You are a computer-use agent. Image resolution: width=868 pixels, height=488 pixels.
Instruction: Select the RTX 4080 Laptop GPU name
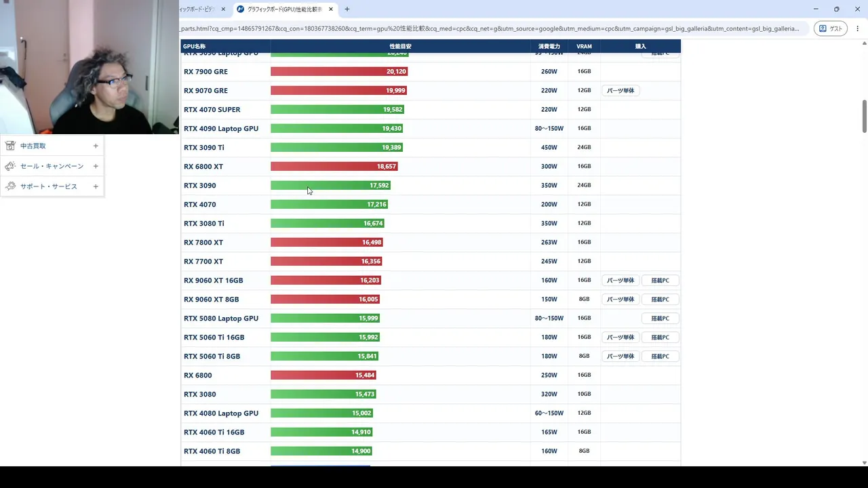(221, 413)
